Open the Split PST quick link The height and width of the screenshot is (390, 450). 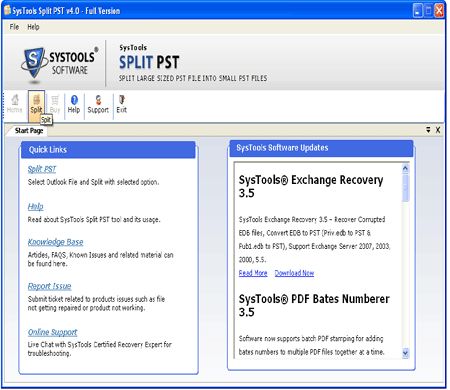42,169
